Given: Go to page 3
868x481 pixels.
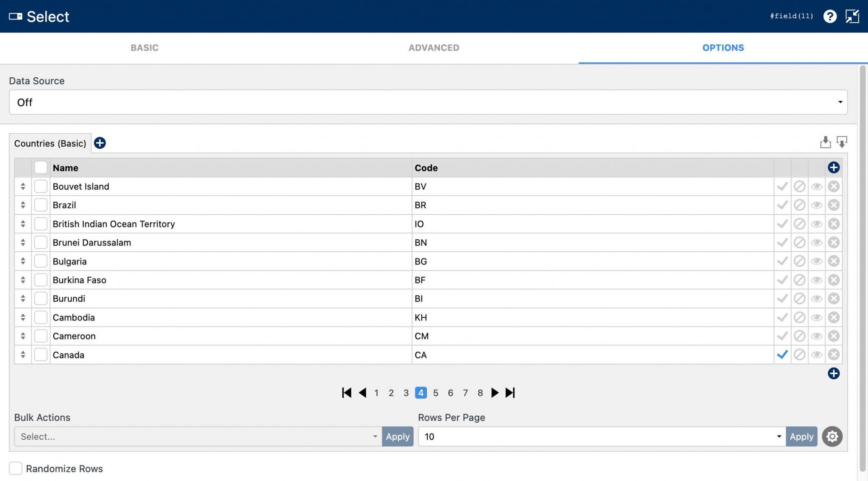Looking at the screenshot, I should point(406,393).
